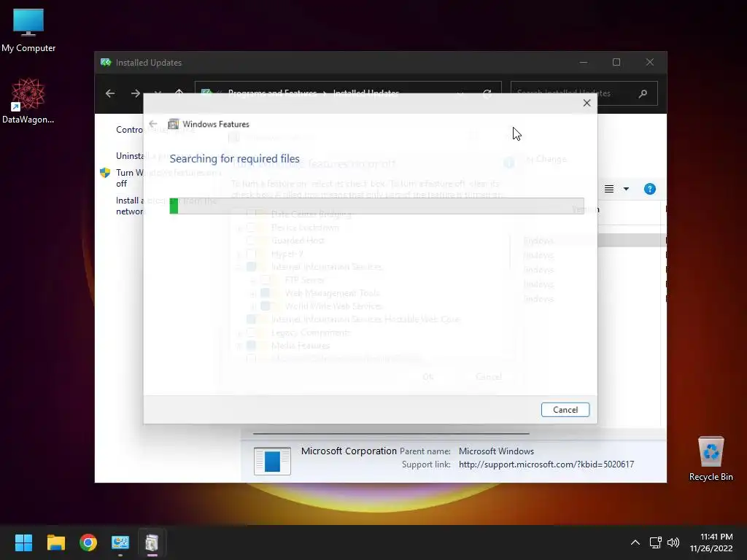The image size is (747, 560).
Task: Go back in Installed Updates window
Action: [110, 93]
